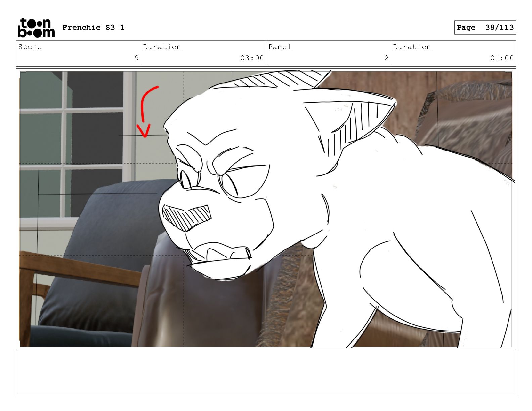
Task: Select the 'Frenchie S3 1' project title
Action: point(93,27)
